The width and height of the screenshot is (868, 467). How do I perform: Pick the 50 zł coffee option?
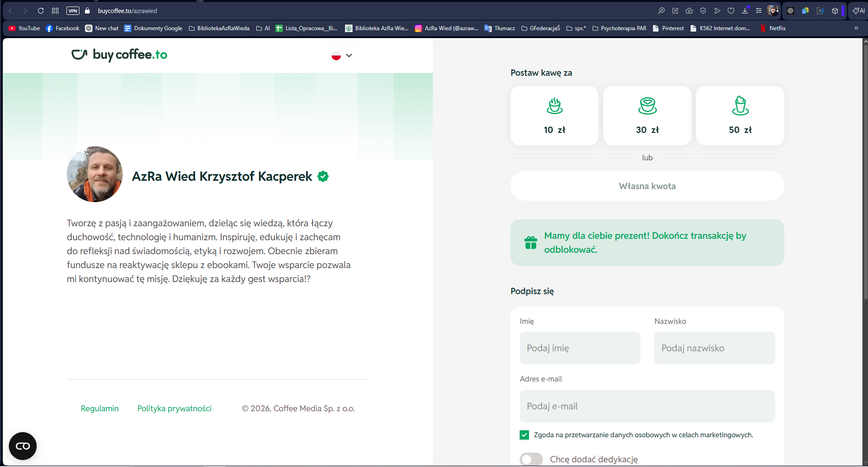[x=740, y=116]
